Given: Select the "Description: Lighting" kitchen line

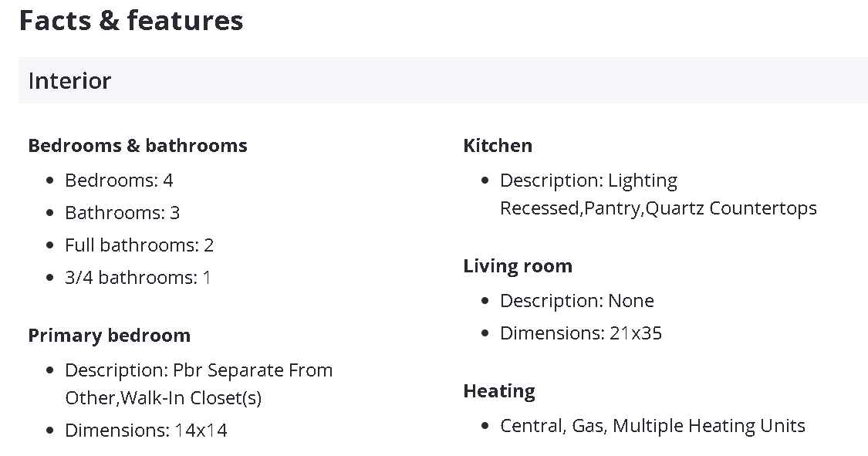Looking at the screenshot, I should tap(589, 181).
